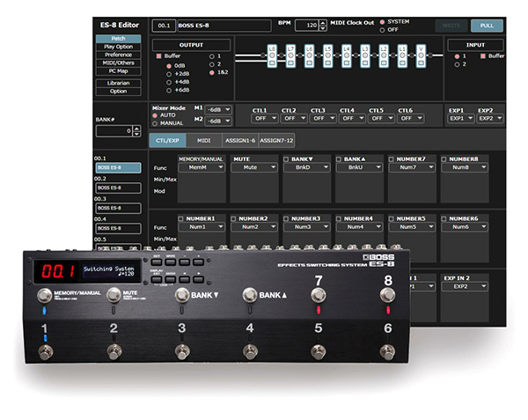
Task: Open the Mute function dropdown
Action: point(254,167)
